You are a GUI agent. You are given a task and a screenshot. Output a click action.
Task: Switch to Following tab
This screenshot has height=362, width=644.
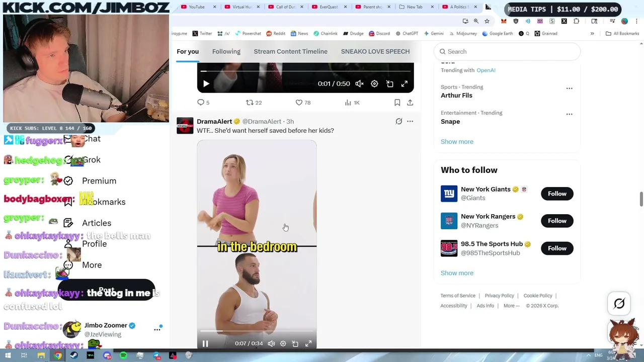(226, 51)
